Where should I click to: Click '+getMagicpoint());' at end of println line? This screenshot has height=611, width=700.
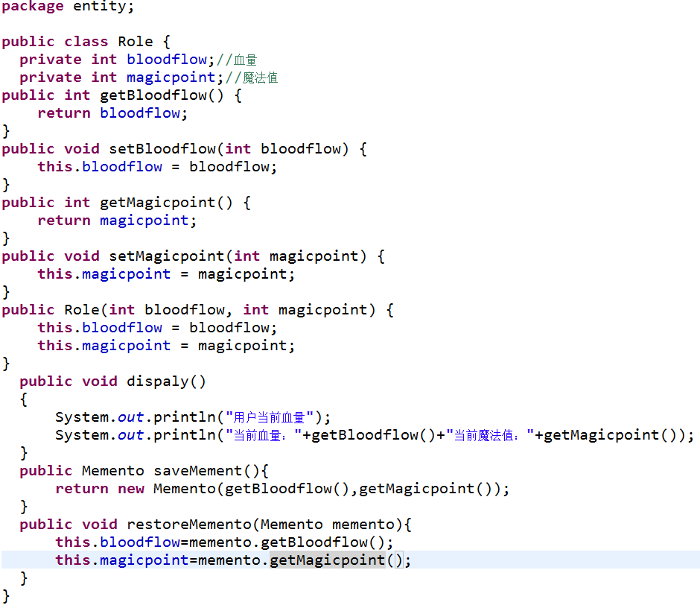[x=614, y=435]
